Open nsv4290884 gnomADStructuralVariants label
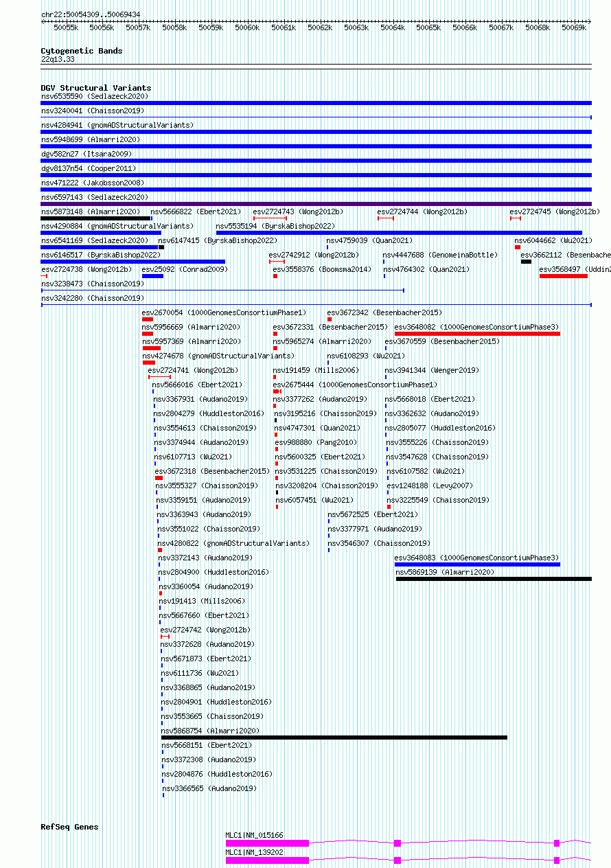611x868 pixels. coord(117,227)
